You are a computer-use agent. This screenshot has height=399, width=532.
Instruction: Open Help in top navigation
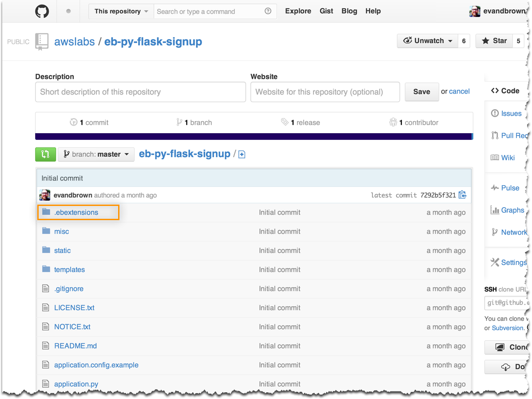tap(373, 11)
